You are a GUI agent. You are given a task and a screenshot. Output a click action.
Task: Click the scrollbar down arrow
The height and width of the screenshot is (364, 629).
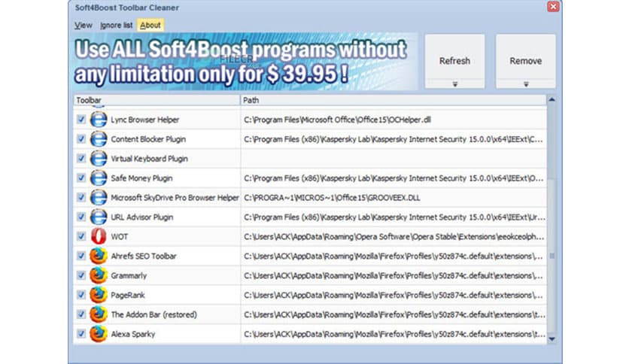(552, 339)
